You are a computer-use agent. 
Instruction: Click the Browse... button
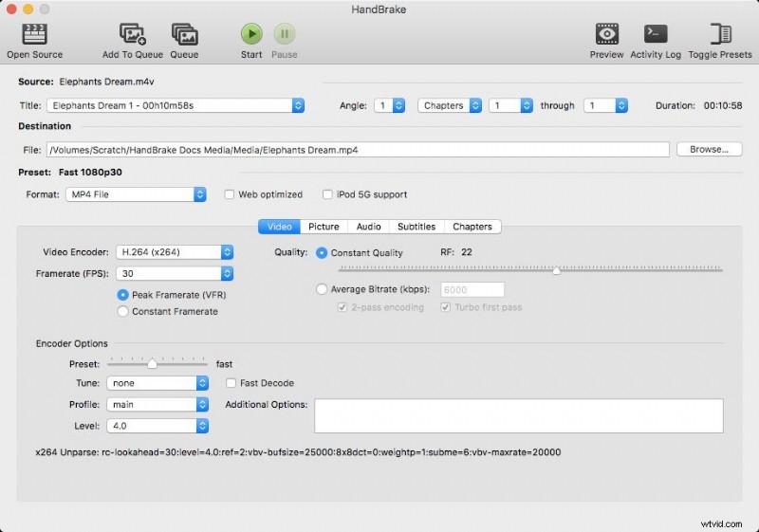(709, 149)
